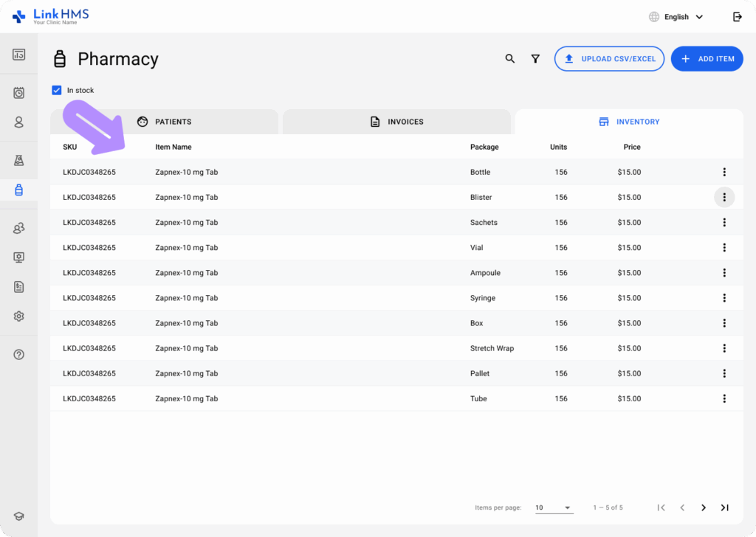Sort by the Price column header
Viewport: 756px width, 537px height.
coord(632,147)
